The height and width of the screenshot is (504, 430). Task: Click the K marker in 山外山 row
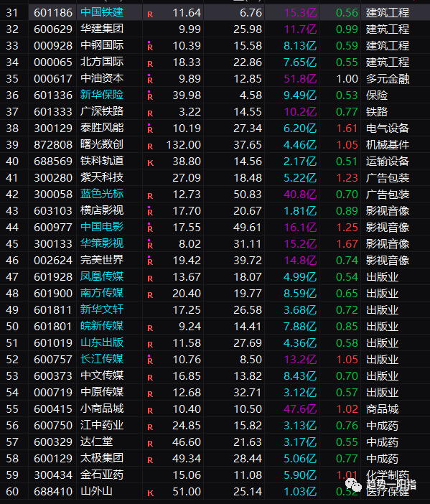tap(151, 493)
